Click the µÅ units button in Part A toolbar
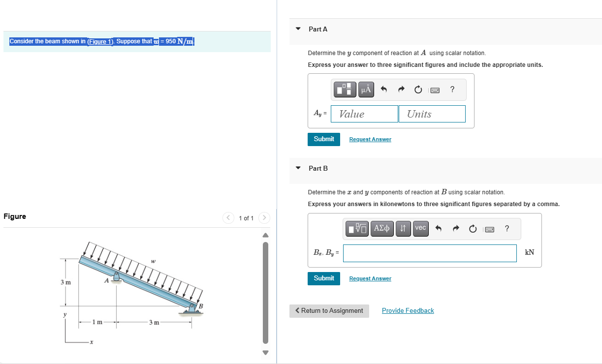The image size is (602, 364). (366, 90)
